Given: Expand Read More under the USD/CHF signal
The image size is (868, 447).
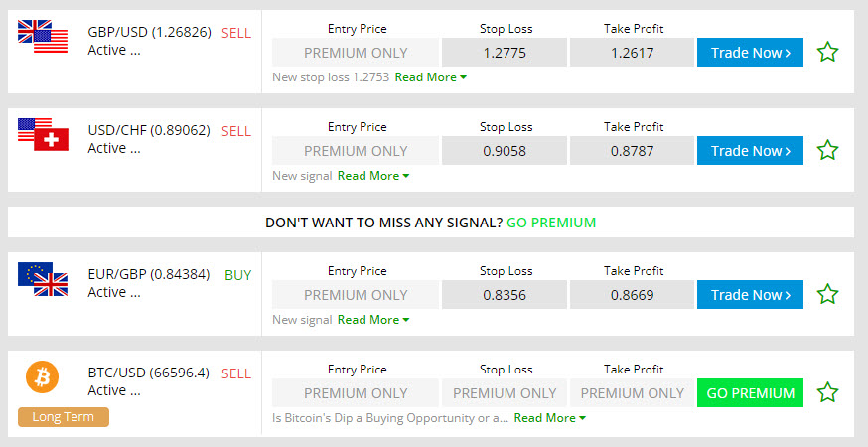Looking at the screenshot, I should point(372,176).
